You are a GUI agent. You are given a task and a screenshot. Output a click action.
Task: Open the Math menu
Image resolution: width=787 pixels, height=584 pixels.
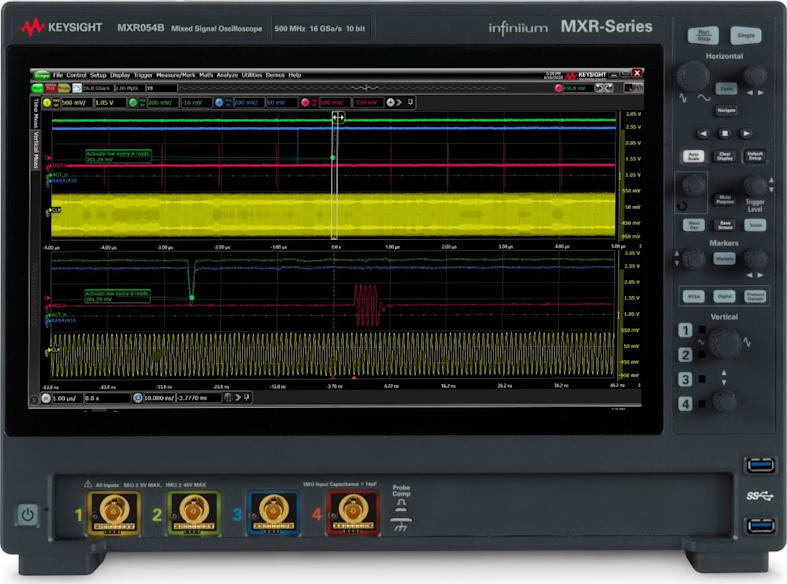point(206,75)
